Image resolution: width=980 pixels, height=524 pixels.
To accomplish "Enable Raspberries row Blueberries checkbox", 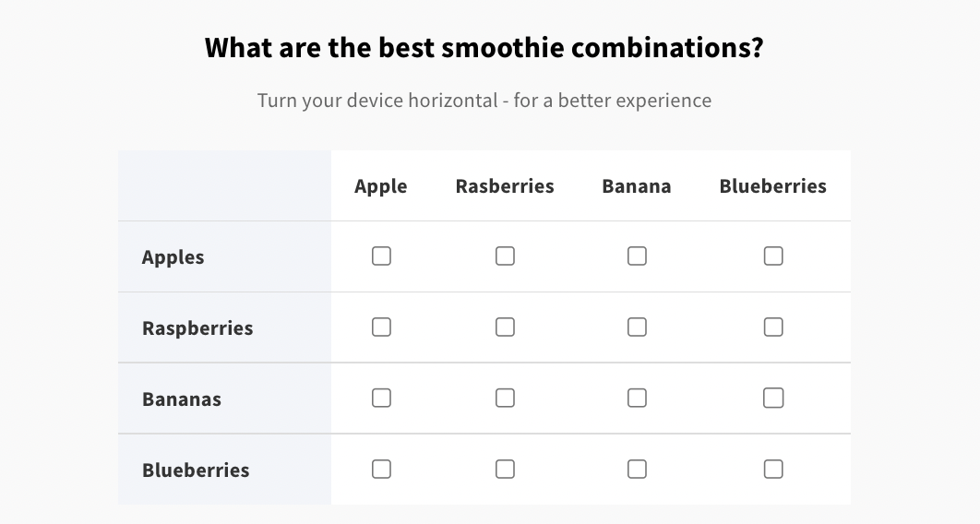I will coord(773,327).
